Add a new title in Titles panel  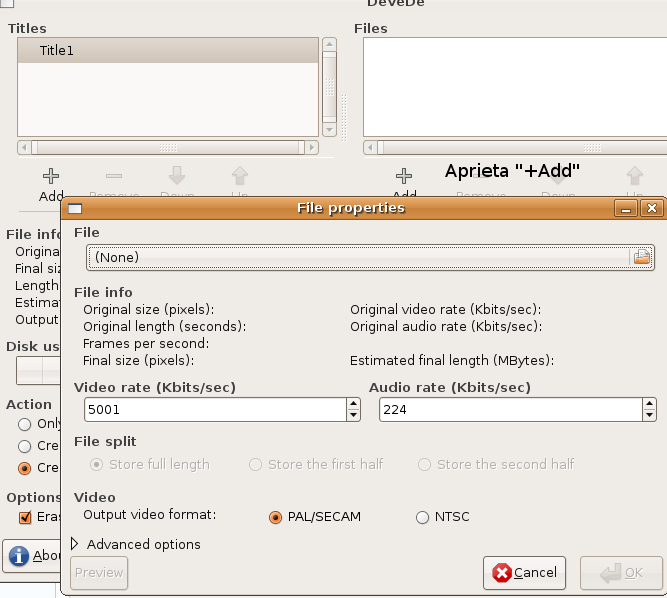coord(51,184)
